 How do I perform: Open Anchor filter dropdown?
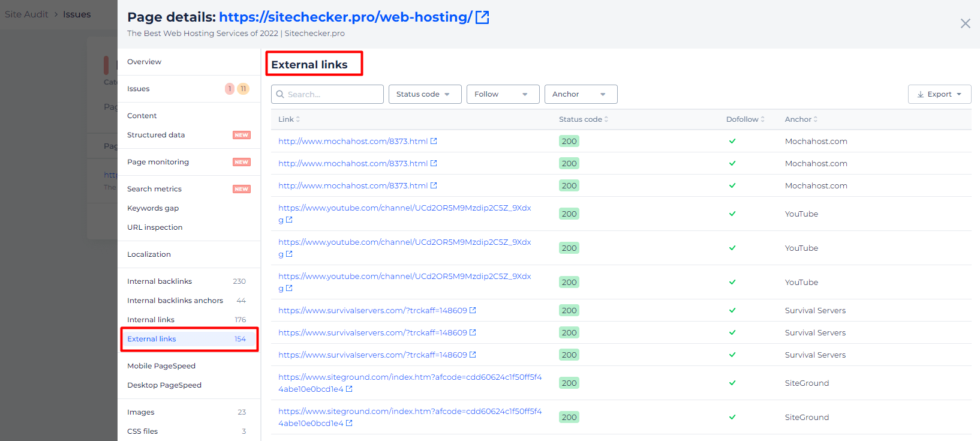[581, 94]
